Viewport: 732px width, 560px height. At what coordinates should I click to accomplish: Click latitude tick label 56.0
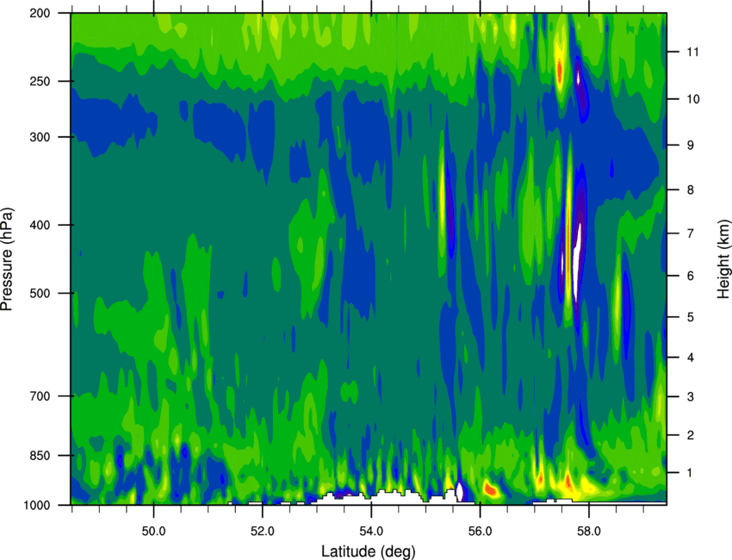(481, 532)
